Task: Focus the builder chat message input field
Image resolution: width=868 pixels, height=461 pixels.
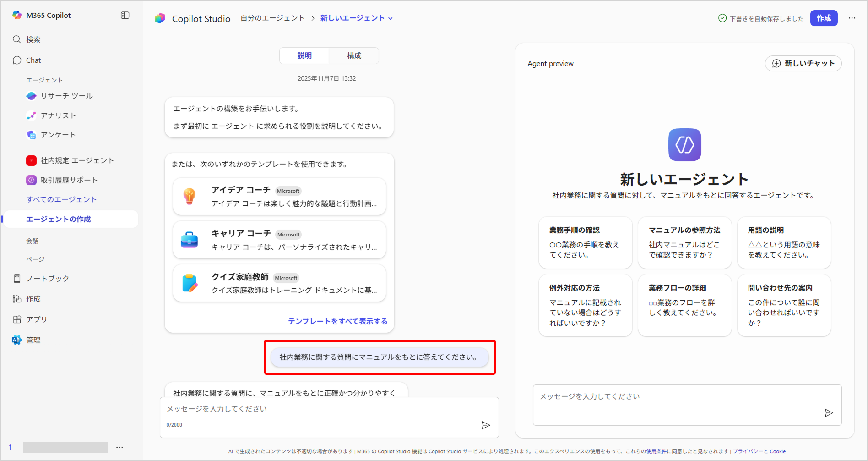Action: pyautogui.click(x=320, y=409)
